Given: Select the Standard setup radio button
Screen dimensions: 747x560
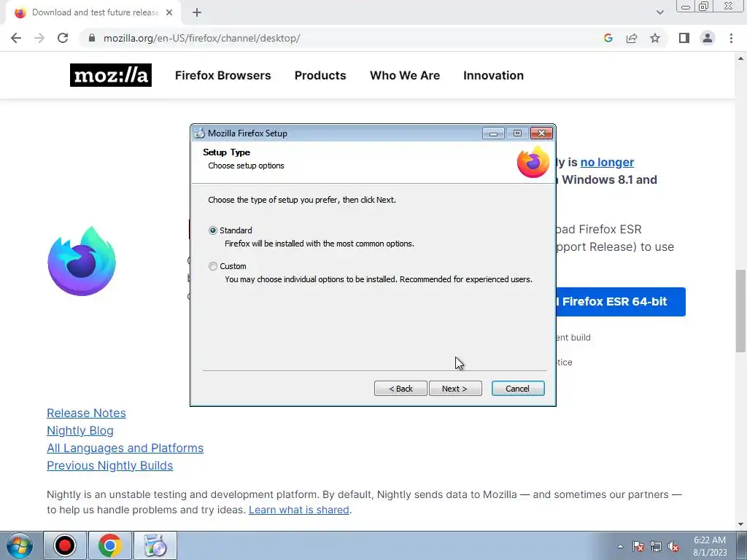Looking at the screenshot, I should (x=213, y=230).
